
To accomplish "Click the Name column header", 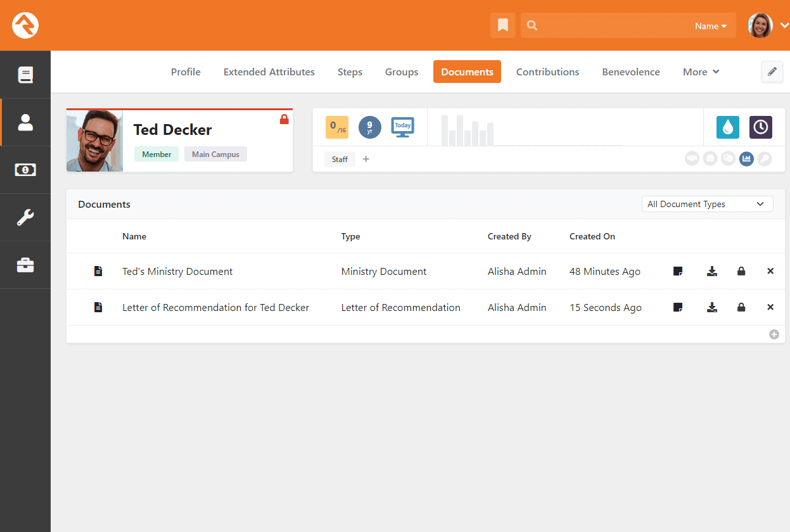I will tap(134, 236).
